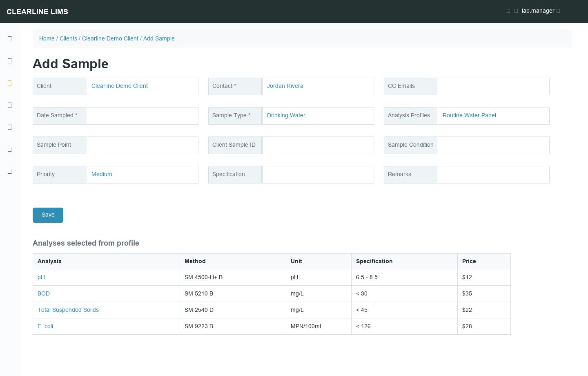588x376 pixels.
Task: Open the Total Suspended Solids analysis link
Action: point(68,310)
